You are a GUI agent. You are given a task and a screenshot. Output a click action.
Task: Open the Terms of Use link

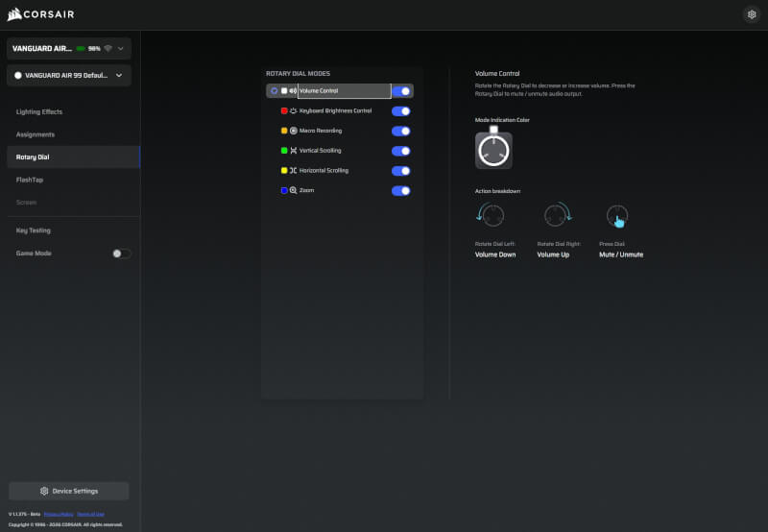(x=90, y=514)
